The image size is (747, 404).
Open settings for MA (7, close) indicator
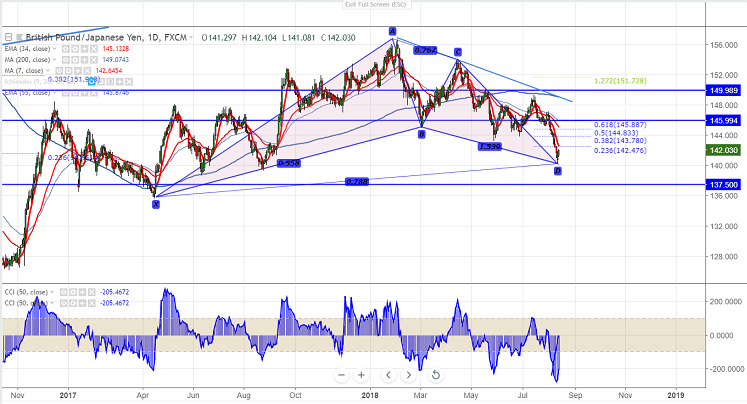(69, 71)
